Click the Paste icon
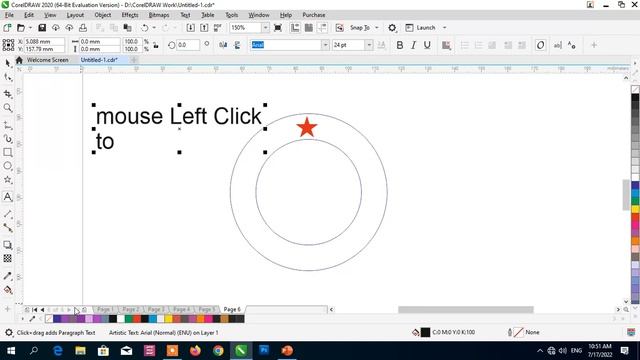Screen dimensions: 640x360 [128, 28]
